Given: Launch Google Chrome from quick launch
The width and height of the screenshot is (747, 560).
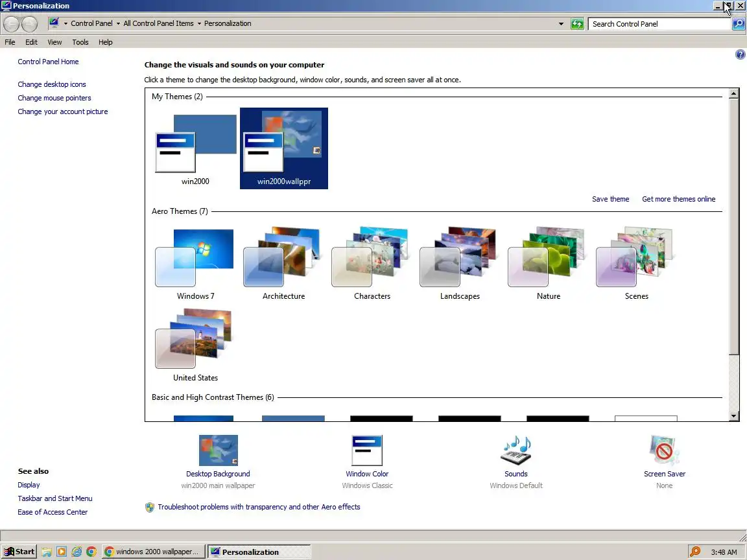Looking at the screenshot, I should pos(91,552).
